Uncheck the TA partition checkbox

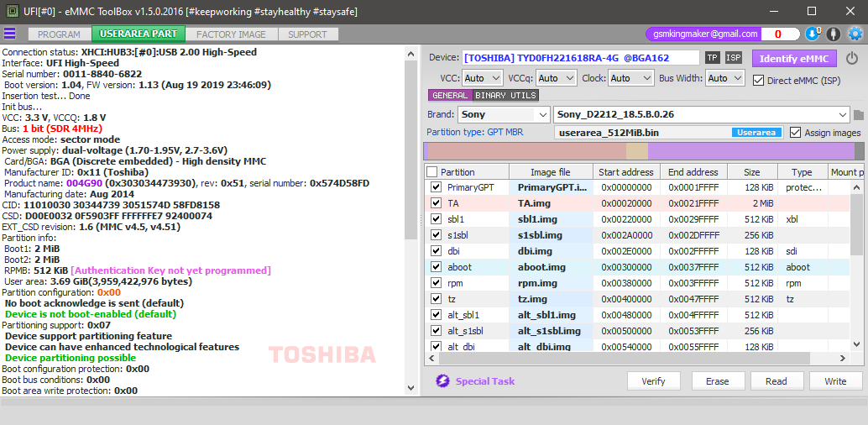pos(436,203)
